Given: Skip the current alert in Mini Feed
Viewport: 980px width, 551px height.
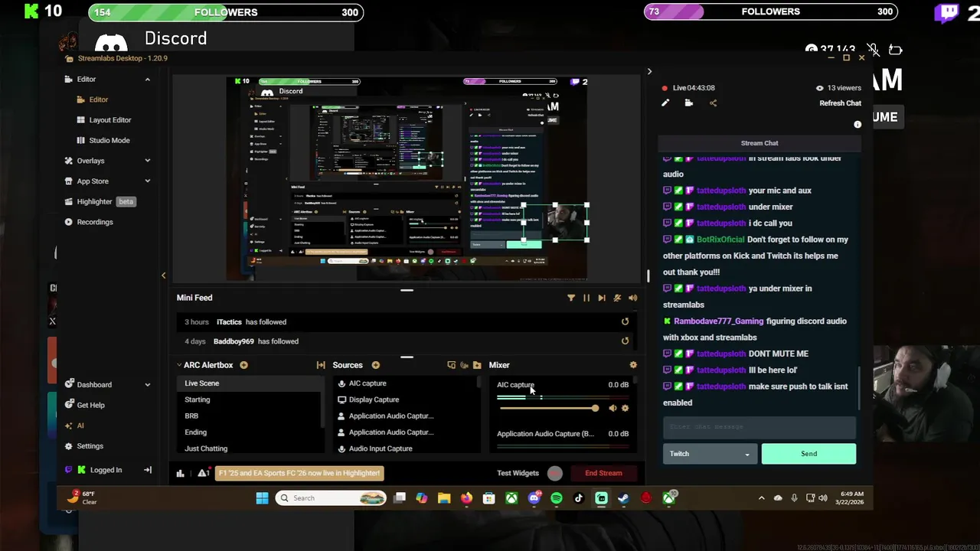Looking at the screenshot, I should click(602, 298).
